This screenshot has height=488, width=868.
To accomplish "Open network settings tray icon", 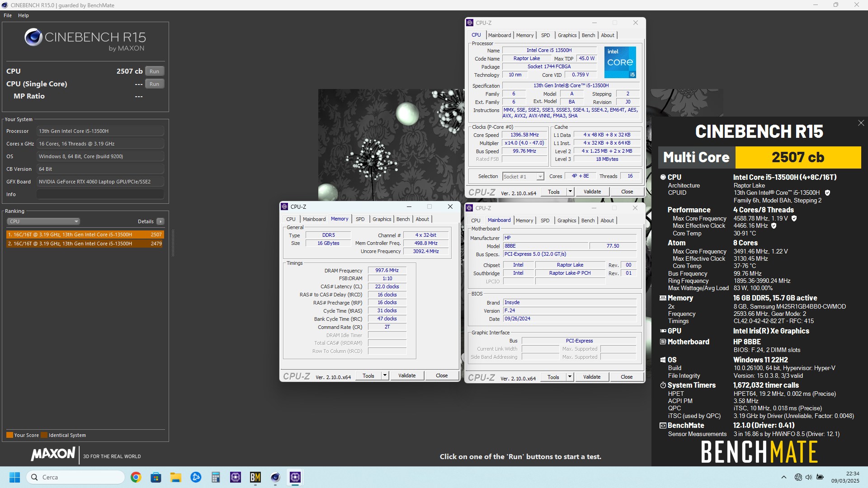I will tap(798, 477).
